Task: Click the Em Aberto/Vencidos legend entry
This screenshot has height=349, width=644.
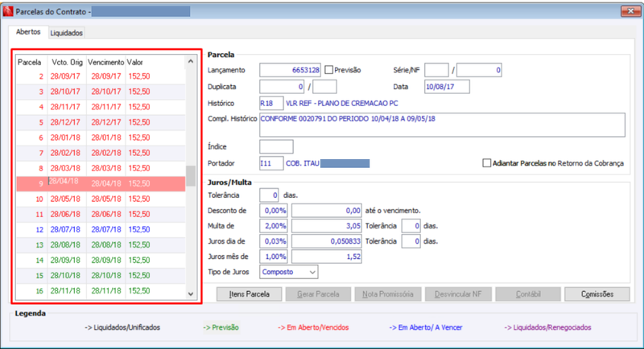Action: [313, 327]
